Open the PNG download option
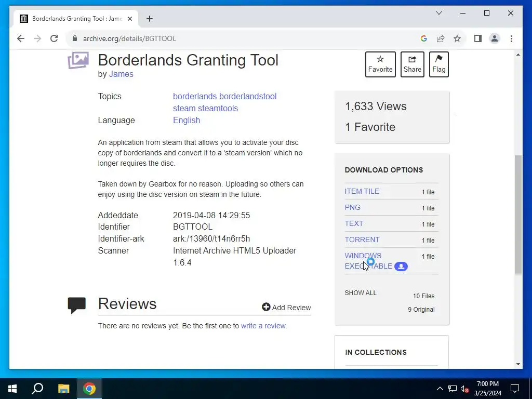The image size is (532, 399). coord(353,207)
